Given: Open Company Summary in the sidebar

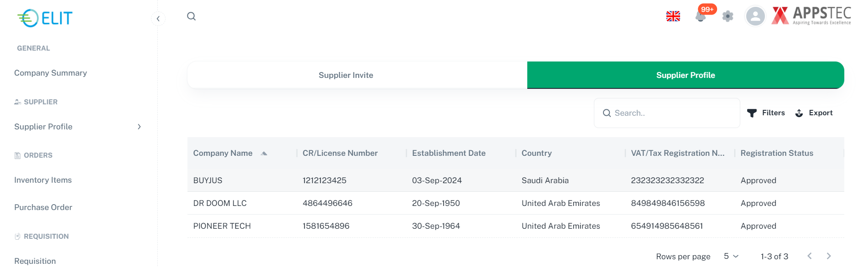Looking at the screenshot, I should pyautogui.click(x=51, y=73).
